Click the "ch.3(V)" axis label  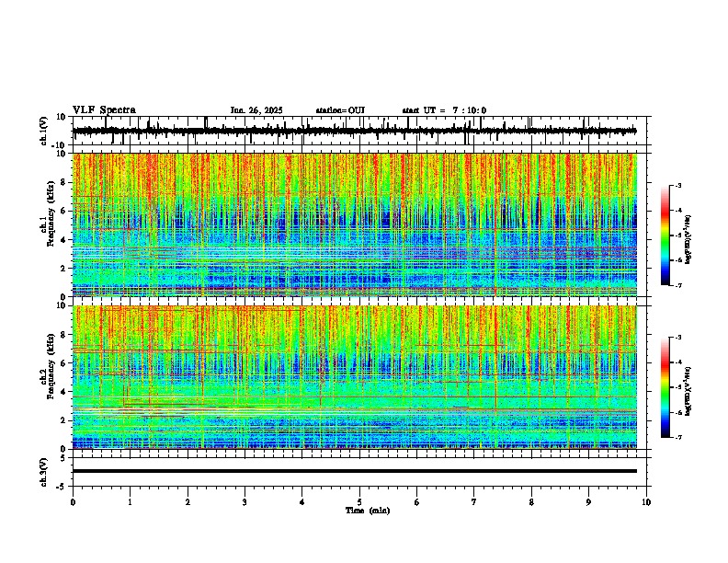pyautogui.click(x=44, y=472)
